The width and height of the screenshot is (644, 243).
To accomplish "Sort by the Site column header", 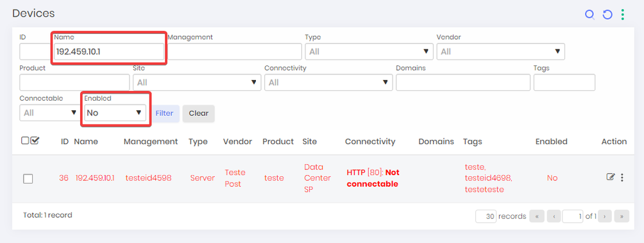I will coord(309,142).
